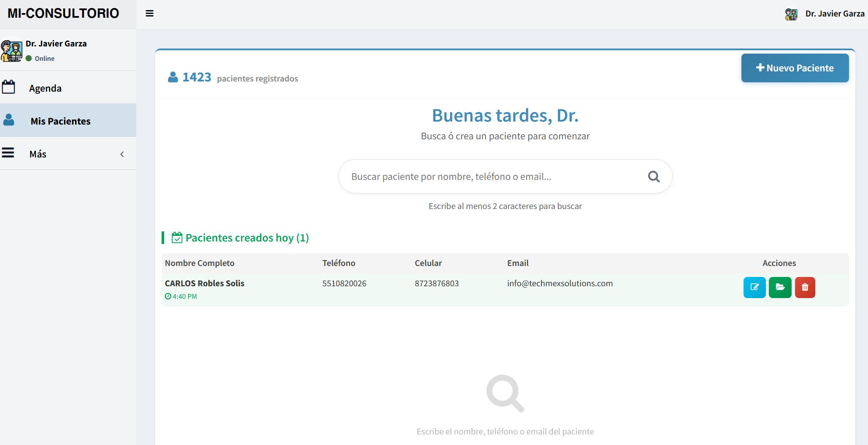
Task: Click the calendar-check icon of Pacientes creados hoy
Action: [x=177, y=238]
